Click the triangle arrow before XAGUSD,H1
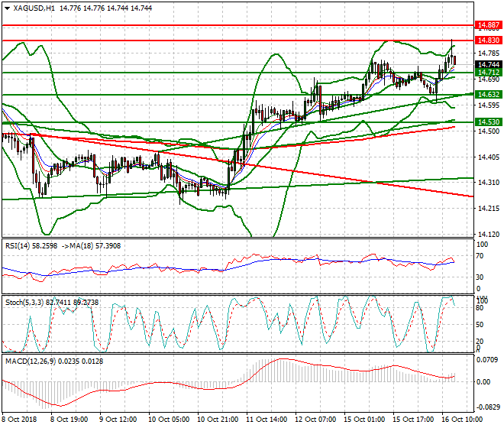 7,8
